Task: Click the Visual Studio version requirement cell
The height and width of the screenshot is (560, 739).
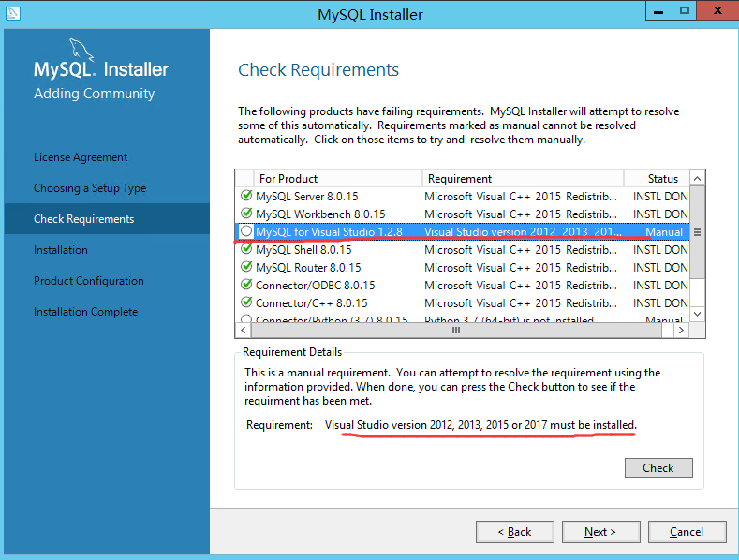Action: point(523,232)
